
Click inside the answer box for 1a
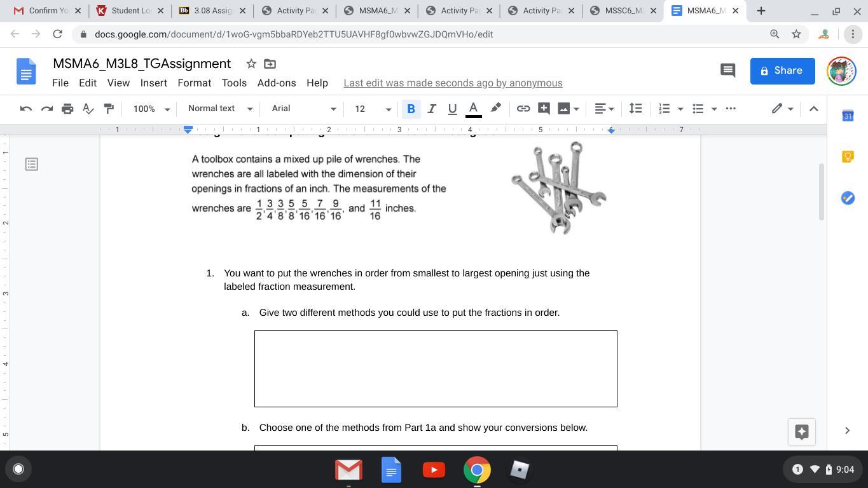point(436,369)
